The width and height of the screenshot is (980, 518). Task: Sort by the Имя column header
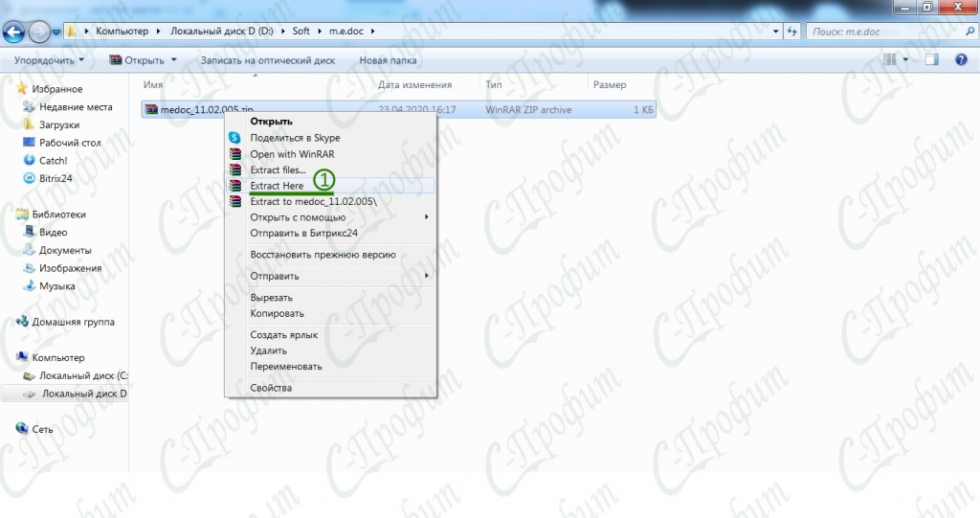[152, 84]
